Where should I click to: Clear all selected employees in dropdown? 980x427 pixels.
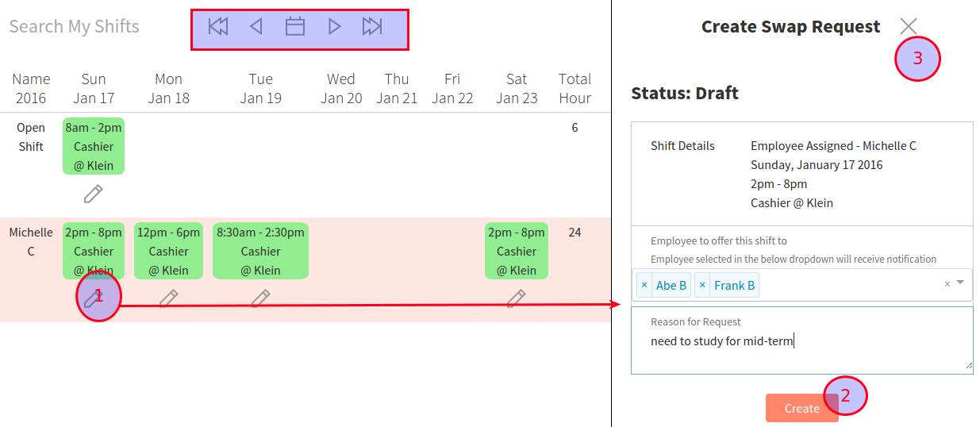click(947, 284)
